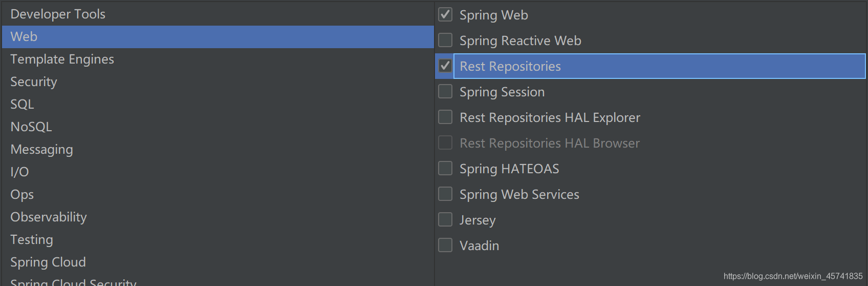Uncheck the Rest Repositories checkbox
The height and width of the screenshot is (286, 868).
(445, 66)
